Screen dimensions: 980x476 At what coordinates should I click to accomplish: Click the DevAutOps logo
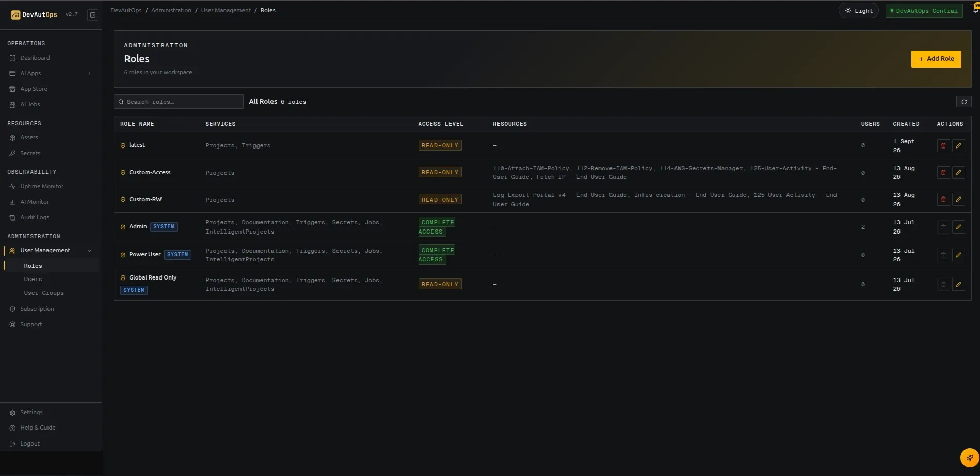(34, 14)
